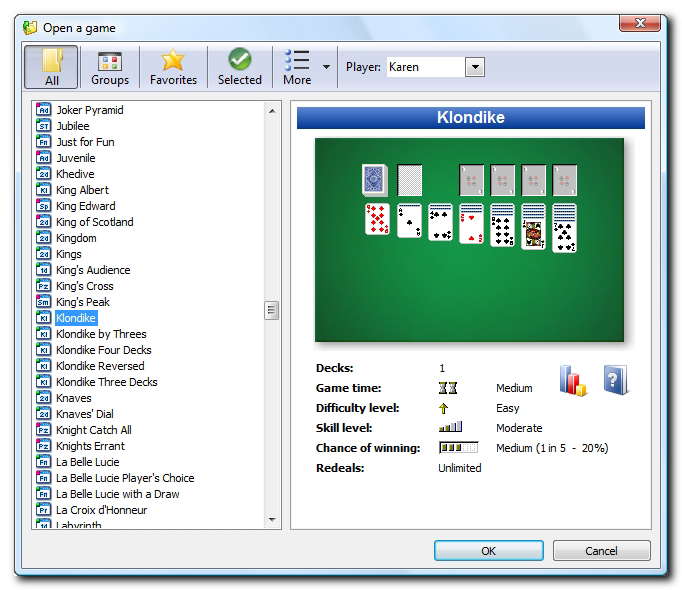Click the icon beside Klondike Reversed

point(43,366)
